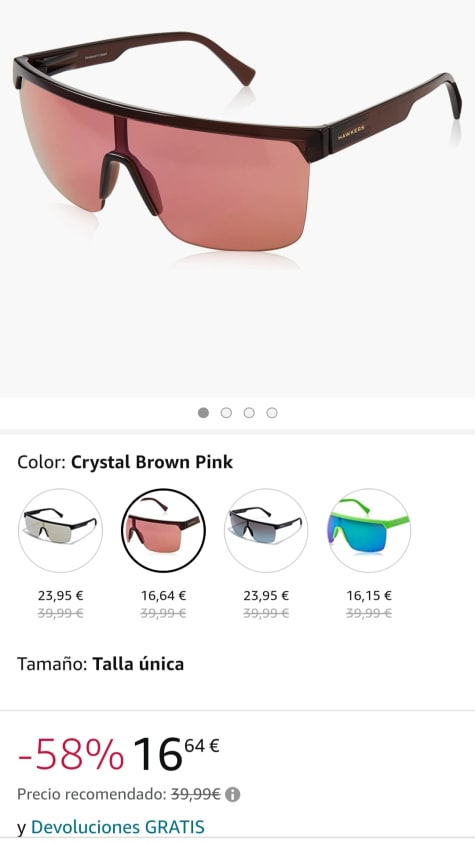
Task: Select the Crystal Brown Pink sunglasses swatch
Action: (163, 530)
